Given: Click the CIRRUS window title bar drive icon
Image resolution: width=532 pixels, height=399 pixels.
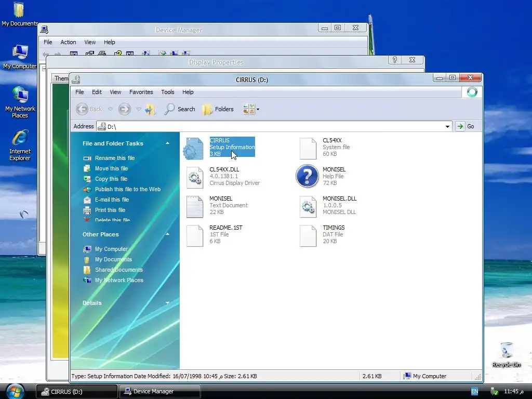Looking at the screenshot, I should pos(76,79).
